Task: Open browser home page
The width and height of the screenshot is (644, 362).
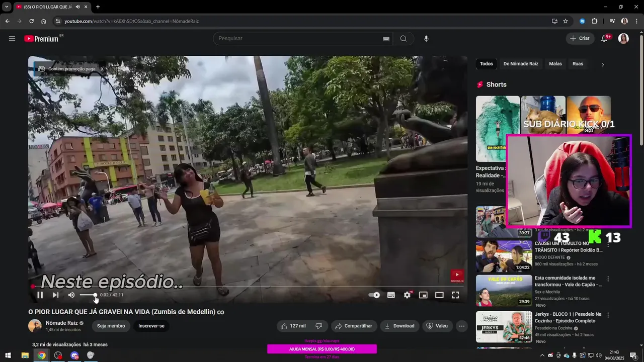Action: tap(43, 21)
